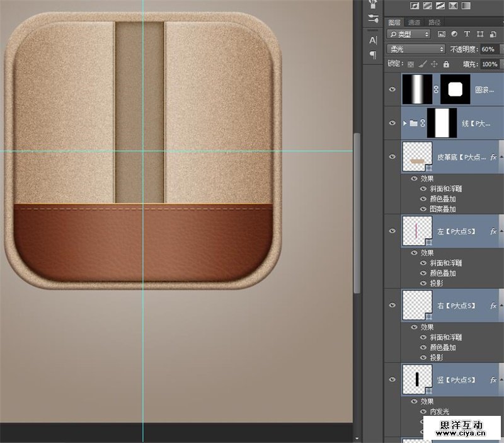Open the 柔光 blend mode dropdown
Image resolution: width=504 pixels, height=443 pixels.
pyautogui.click(x=416, y=49)
